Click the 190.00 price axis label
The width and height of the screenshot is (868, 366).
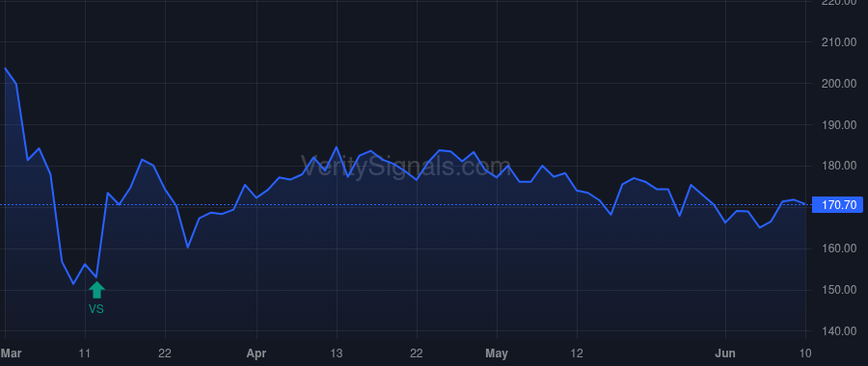[x=839, y=125]
